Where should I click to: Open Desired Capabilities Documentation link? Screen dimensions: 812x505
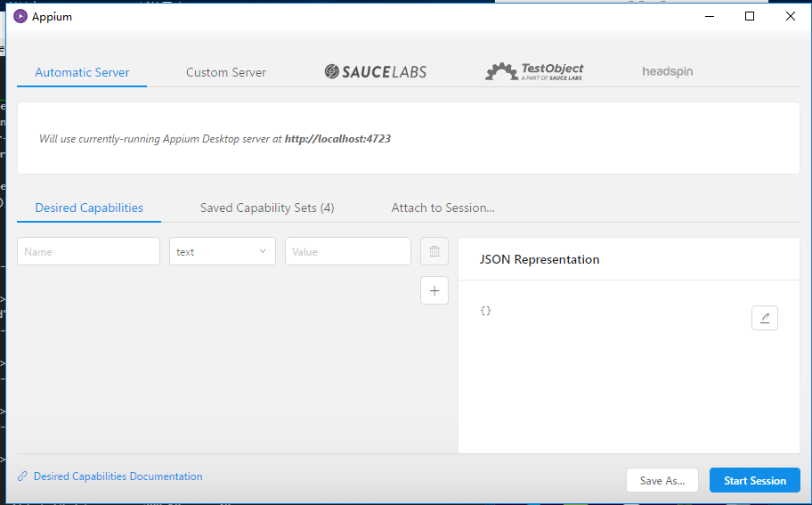click(x=118, y=476)
